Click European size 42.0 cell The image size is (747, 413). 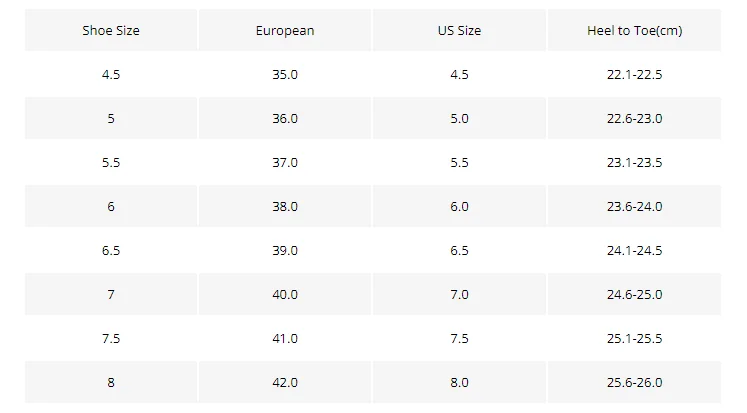point(285,383)
